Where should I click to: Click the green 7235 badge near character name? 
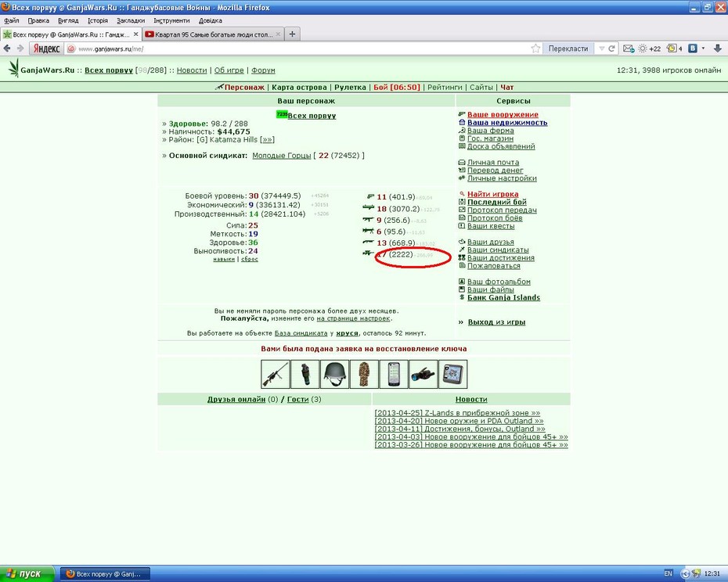pyautogui.click(x=281, y=113)
